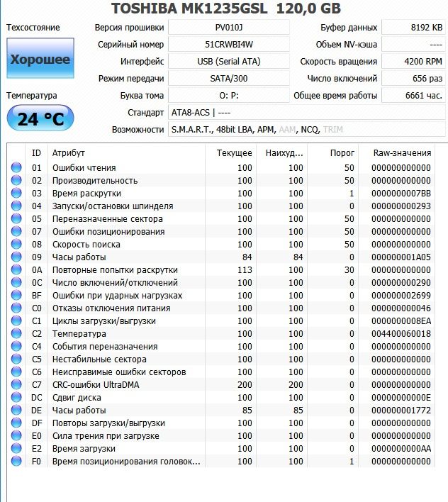448x502 pixels.
Task: Select raw value 000000000046
Action: point(401,308)
